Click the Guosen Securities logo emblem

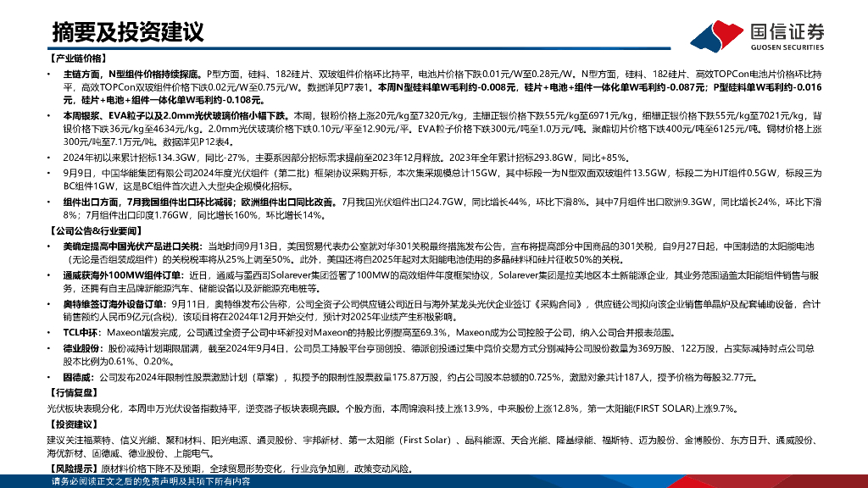tap(716, 36)
